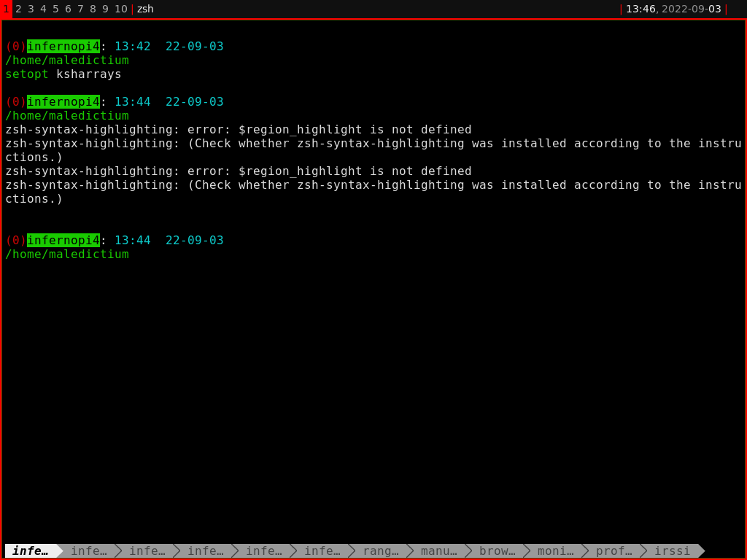
Task: Switch to workspace 3
Action: pos(31,9)
